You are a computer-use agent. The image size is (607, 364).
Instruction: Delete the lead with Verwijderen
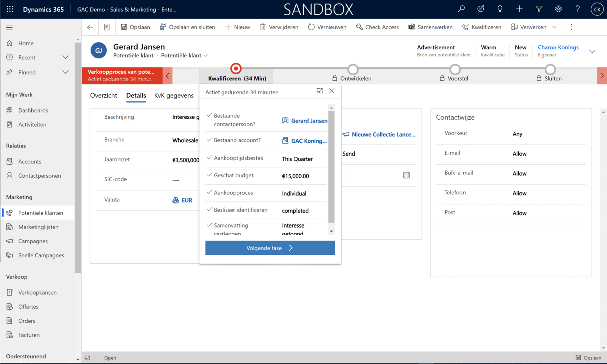279,27
